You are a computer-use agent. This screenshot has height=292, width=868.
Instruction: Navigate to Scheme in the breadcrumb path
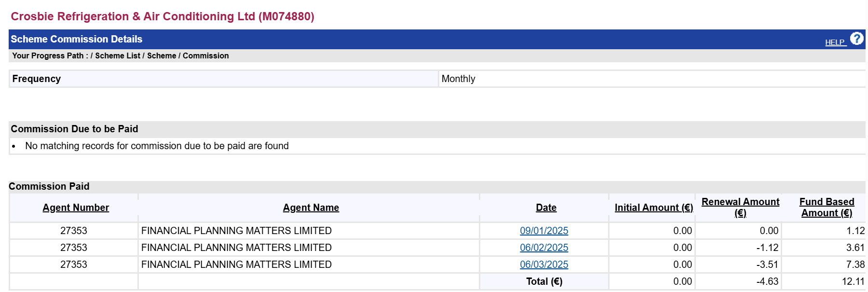pos(162,56)
